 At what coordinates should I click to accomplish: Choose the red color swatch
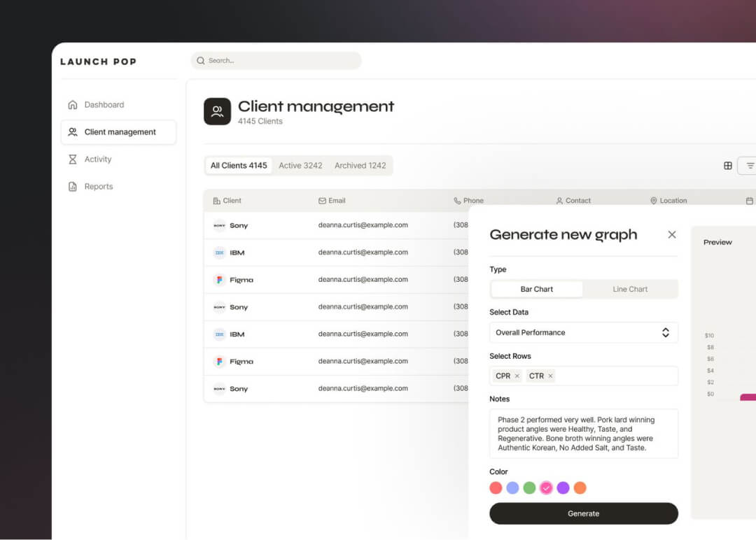(x=496, y=488)
